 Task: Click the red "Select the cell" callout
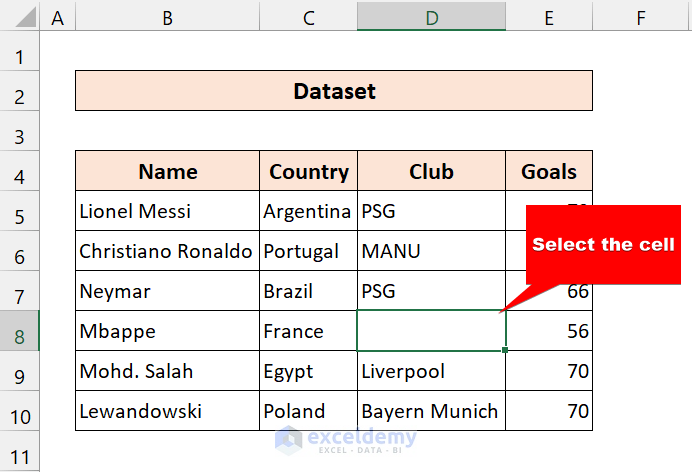603,245
